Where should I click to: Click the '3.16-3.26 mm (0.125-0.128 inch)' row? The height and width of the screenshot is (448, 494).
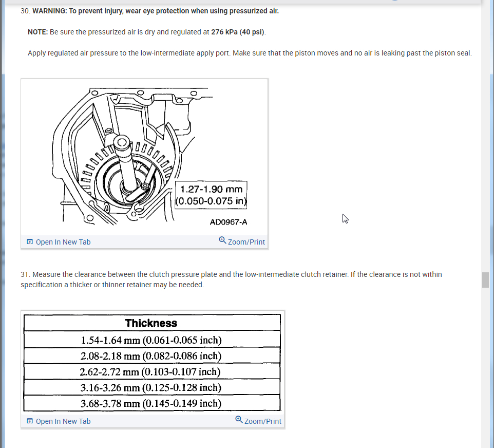[152, 387]
